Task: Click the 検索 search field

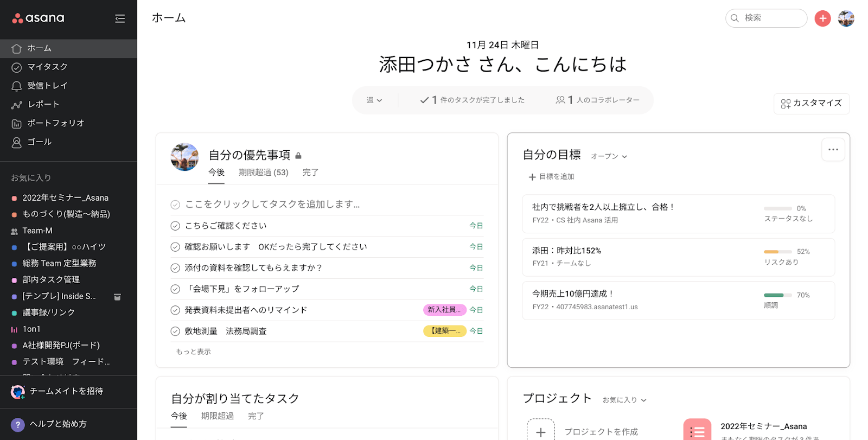Action: point(767,18)
